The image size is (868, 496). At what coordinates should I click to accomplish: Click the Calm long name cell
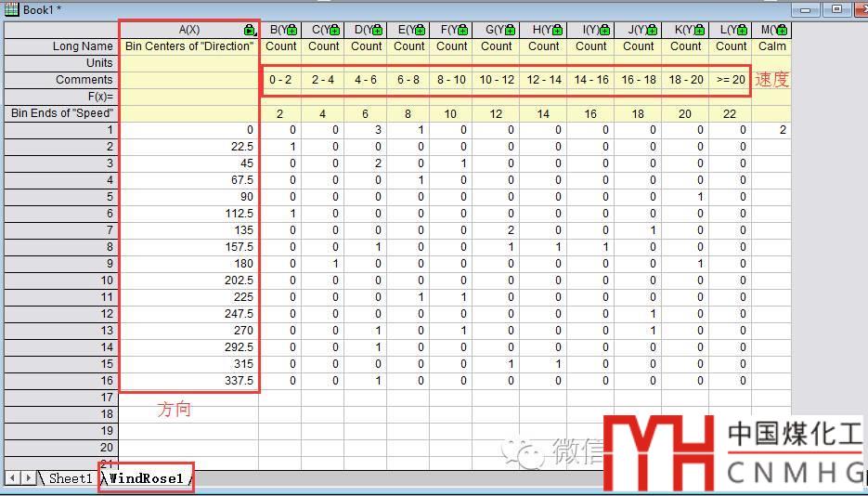pyautogui.click(x=771, y=46)
